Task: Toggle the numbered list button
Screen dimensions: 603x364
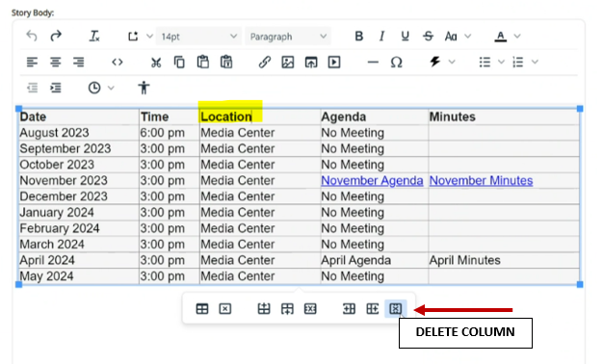Action: [518, 62]
